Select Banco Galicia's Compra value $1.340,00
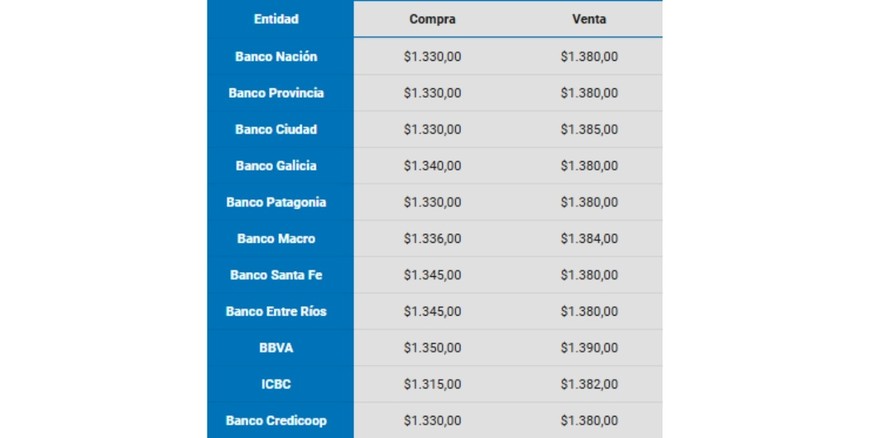The width and height of the screenshot is (870, 438). pos(432,166)
